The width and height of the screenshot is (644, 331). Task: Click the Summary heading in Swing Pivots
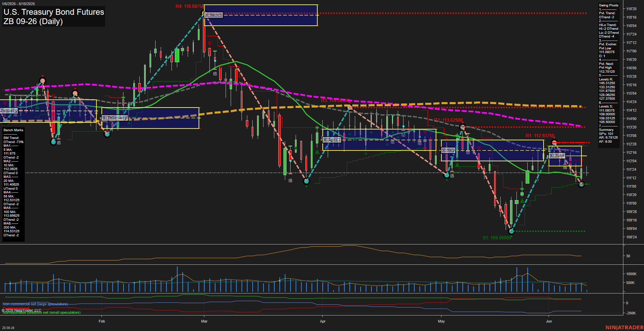(606, 130)
